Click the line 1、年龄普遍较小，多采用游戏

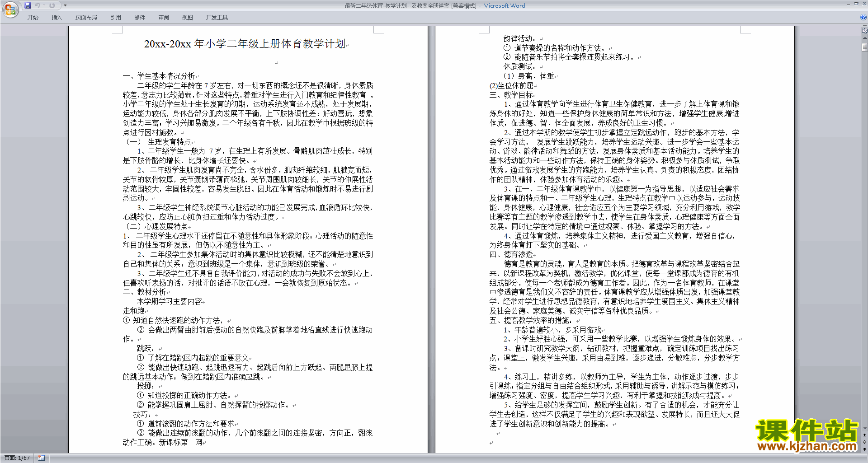tap(552, 330)
